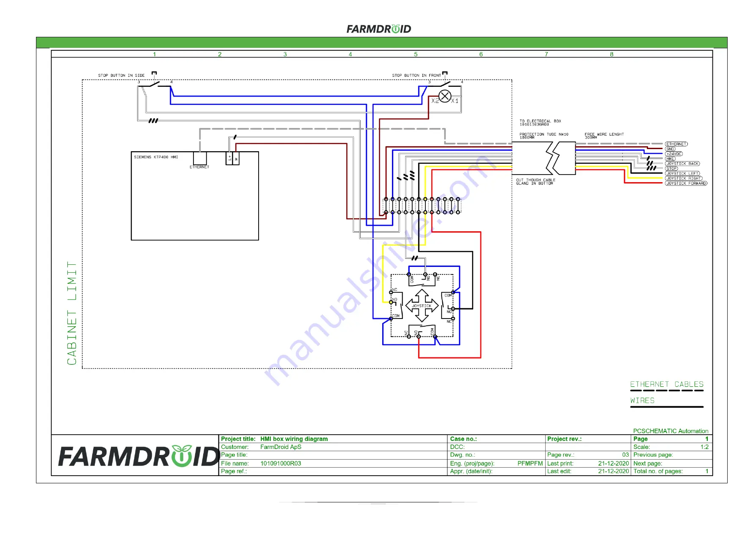Screen dimensions: 756x535
Task: Select the 'Page title:' label
Action: pos(234,455)
